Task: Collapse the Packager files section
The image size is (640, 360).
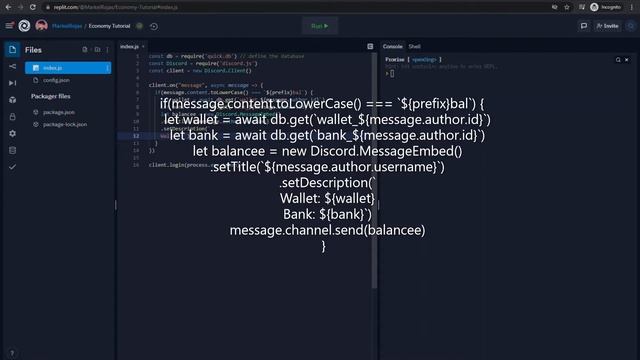Action: tap(51, 96)
